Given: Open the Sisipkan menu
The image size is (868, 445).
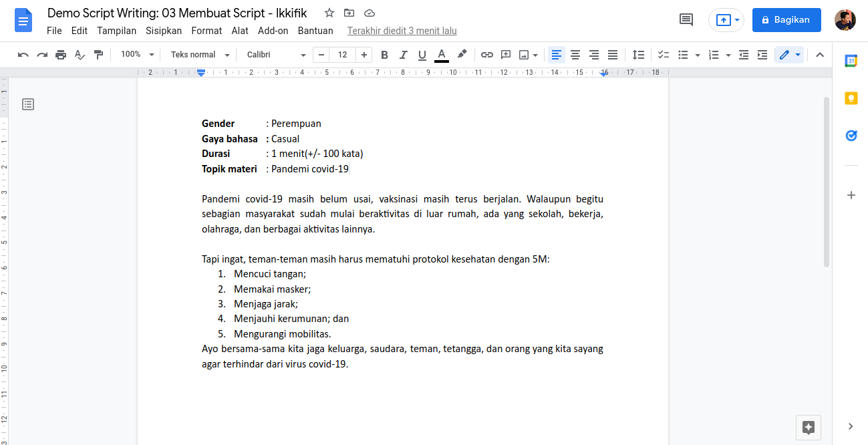Looking at the screenshot, I should (x=164, y=31).
